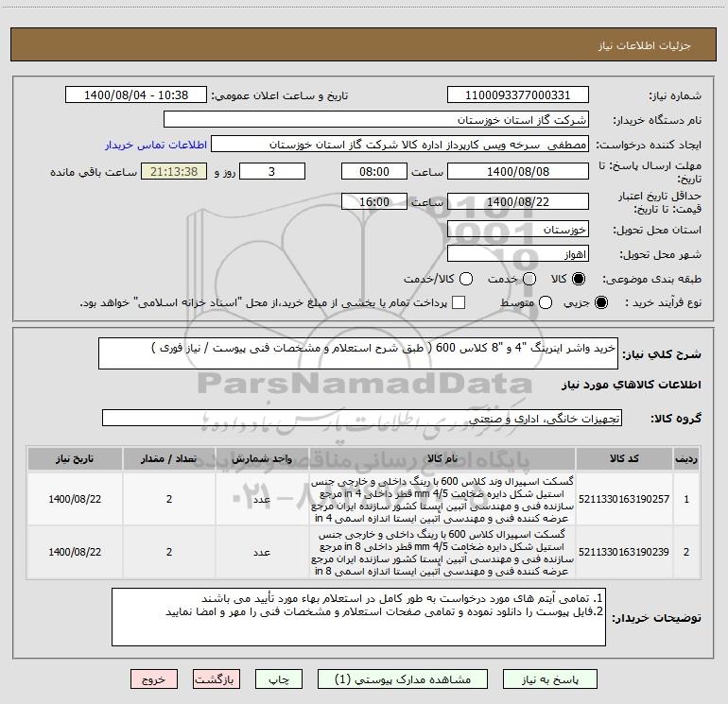
Task: Click the چاپ print button
Action: [279, 679]
